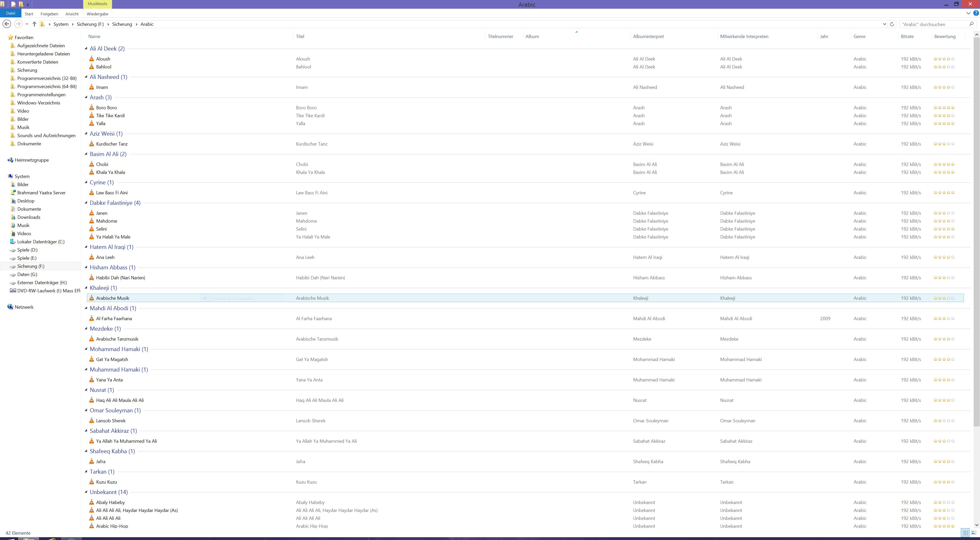The width and height of the screenshot is (980, 540).
Task: Expand the ribbon with the chevron
Action: (969, 13)
